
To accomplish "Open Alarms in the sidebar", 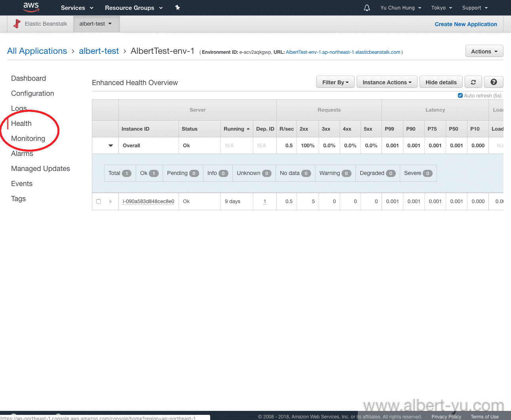I will click(22, 154).
